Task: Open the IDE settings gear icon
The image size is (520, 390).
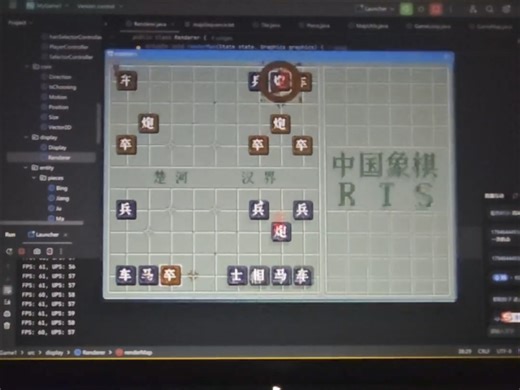Action: point(506,9)
